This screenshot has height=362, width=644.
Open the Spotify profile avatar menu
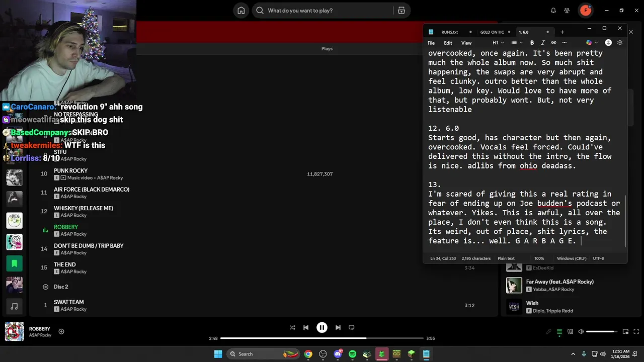pos(585,10)
